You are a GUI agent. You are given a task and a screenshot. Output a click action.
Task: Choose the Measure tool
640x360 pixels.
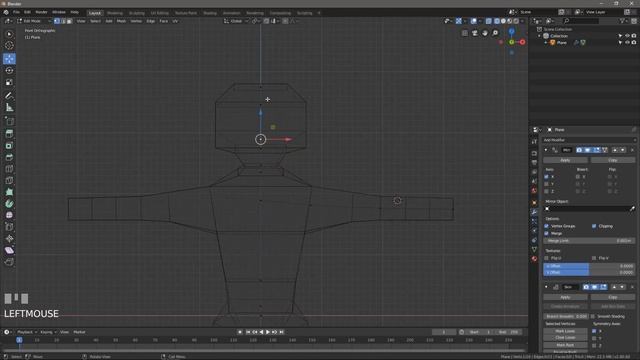[9, 108]
